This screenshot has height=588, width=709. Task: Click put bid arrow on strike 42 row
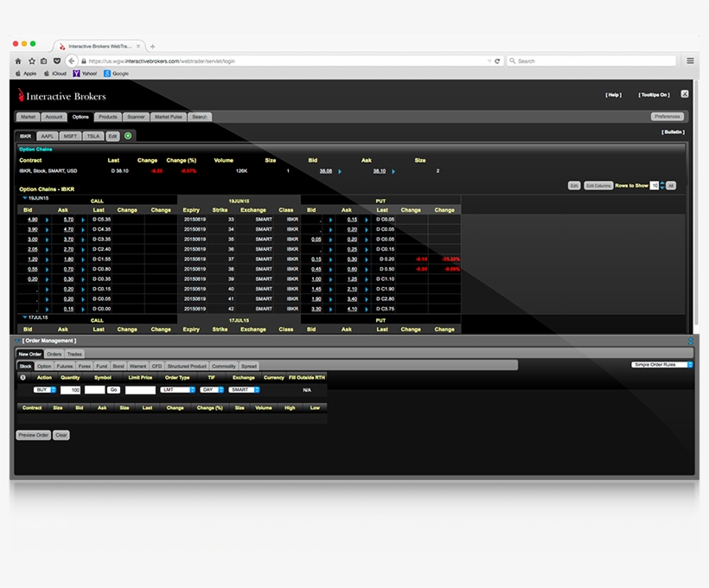coord(330,310)
